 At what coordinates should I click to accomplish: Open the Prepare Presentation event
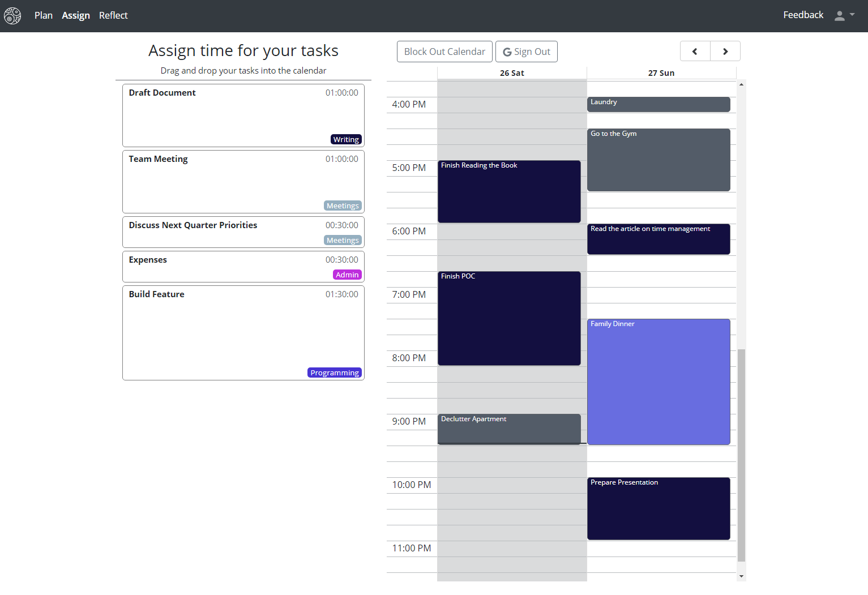click(x=659, y=508)
